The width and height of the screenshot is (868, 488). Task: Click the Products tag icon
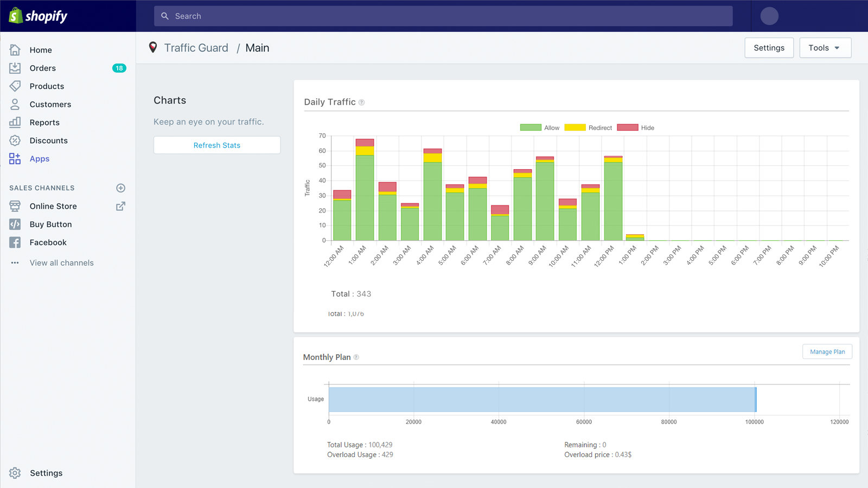pos(15,86)
